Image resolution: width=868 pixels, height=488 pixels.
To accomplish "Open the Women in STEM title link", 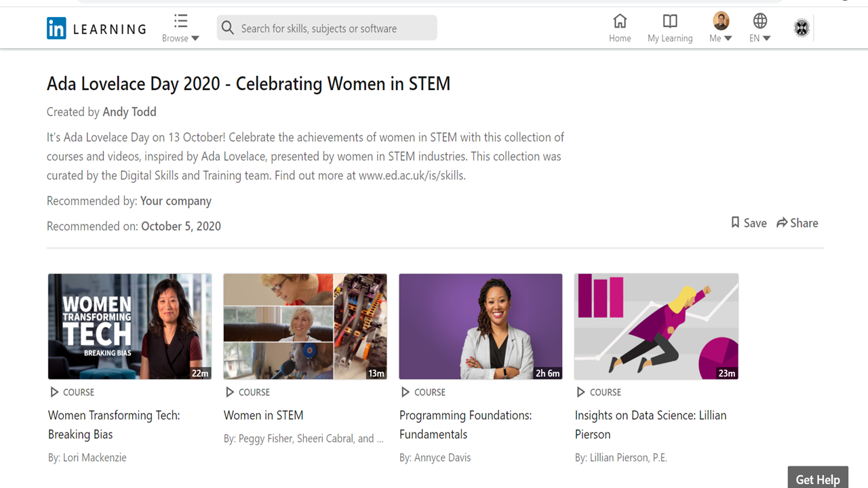I will tap(264, 415).
